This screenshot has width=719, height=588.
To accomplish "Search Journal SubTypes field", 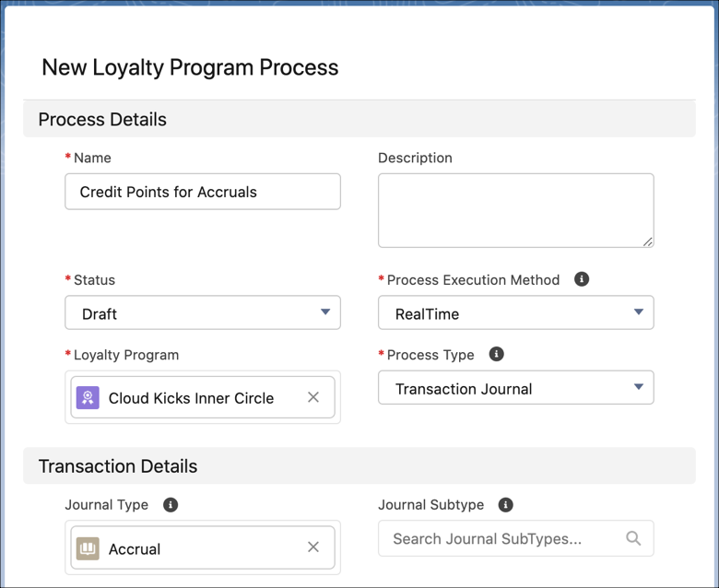I will [x=516, y=538].
